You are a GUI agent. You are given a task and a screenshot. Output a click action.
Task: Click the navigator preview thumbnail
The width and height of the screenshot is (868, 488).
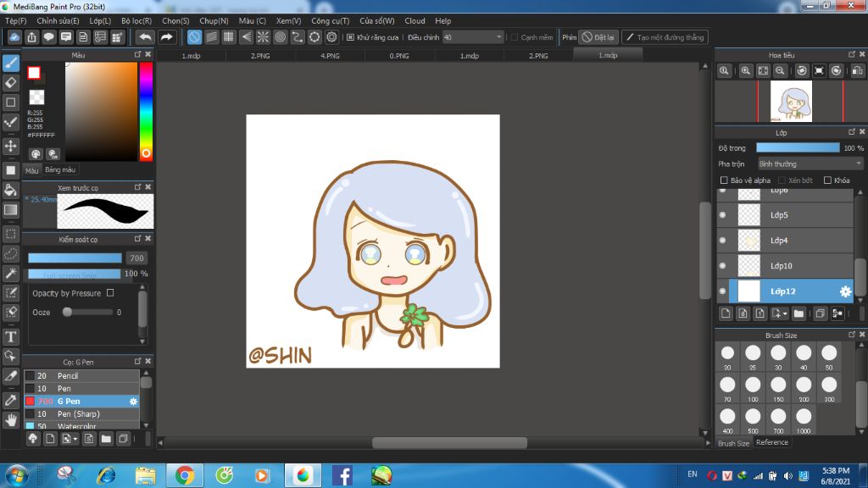click(x=791, y=102)
